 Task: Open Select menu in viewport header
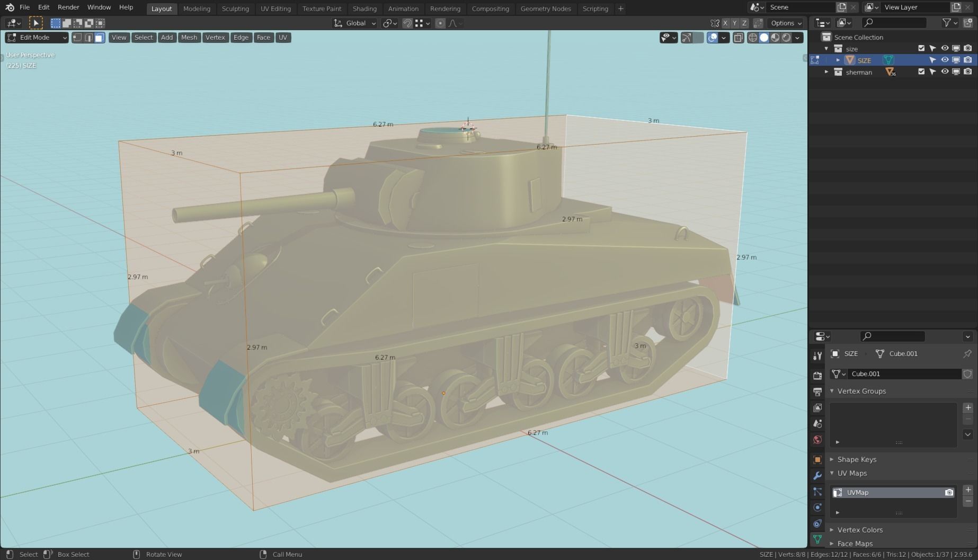click(143, 38)
